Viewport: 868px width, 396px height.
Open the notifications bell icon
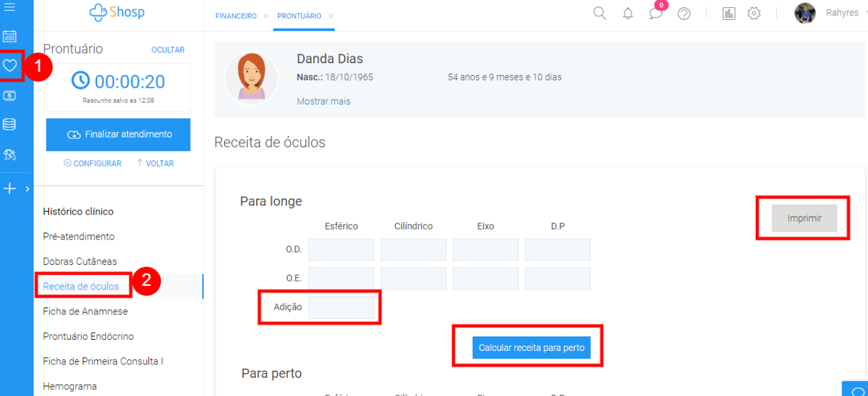(x=628, y=14)
